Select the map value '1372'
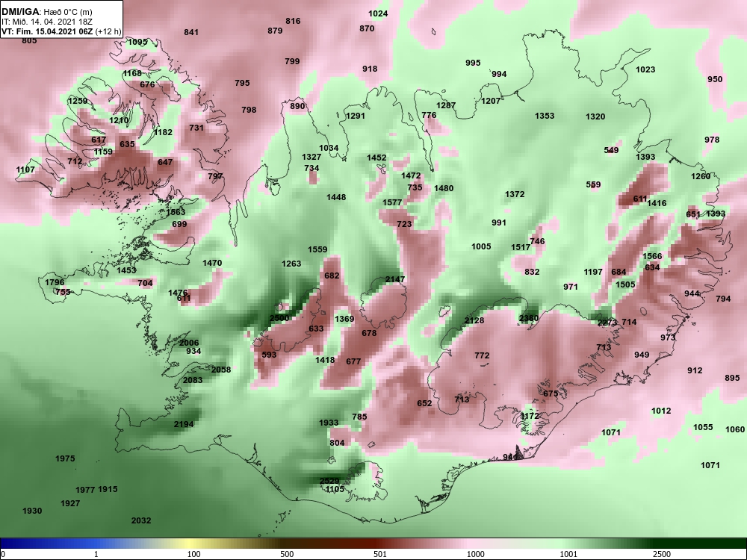This screenshot has height=560, width=747. [x=515, y=194]
